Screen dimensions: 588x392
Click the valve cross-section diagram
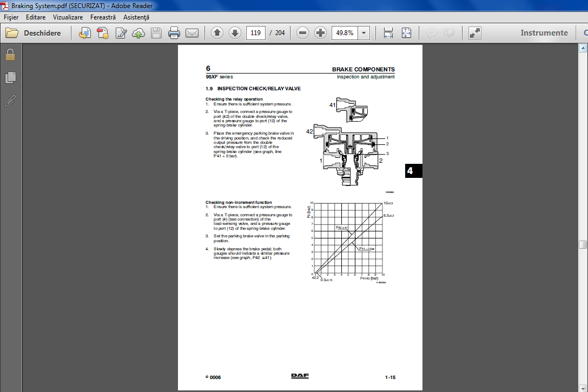tap(349, 142)
